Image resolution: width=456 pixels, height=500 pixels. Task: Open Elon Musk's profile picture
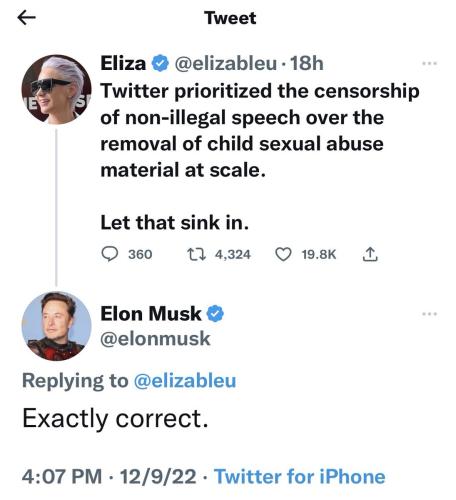tap(56, 326)
